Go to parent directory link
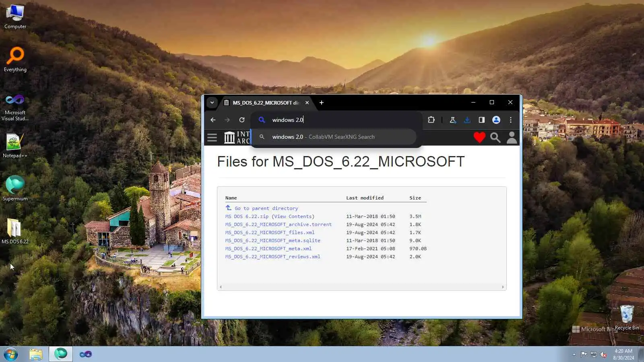 coord(266,208)
